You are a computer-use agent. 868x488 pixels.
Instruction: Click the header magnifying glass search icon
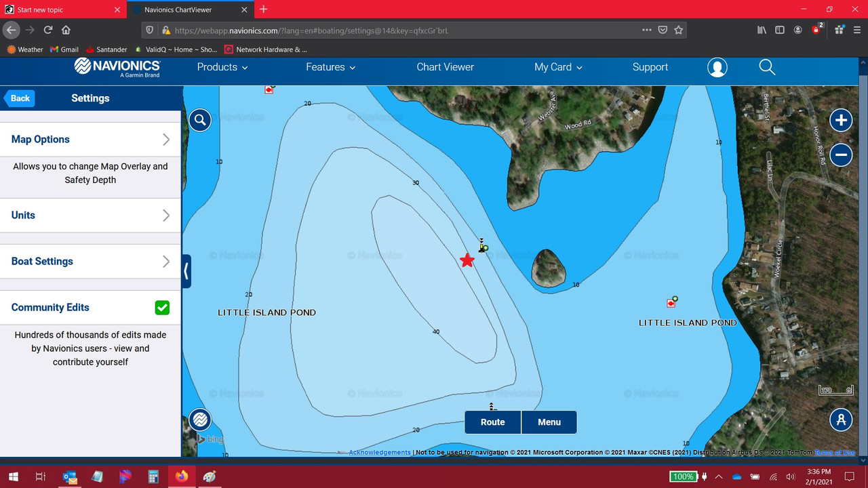pos(767,67)
